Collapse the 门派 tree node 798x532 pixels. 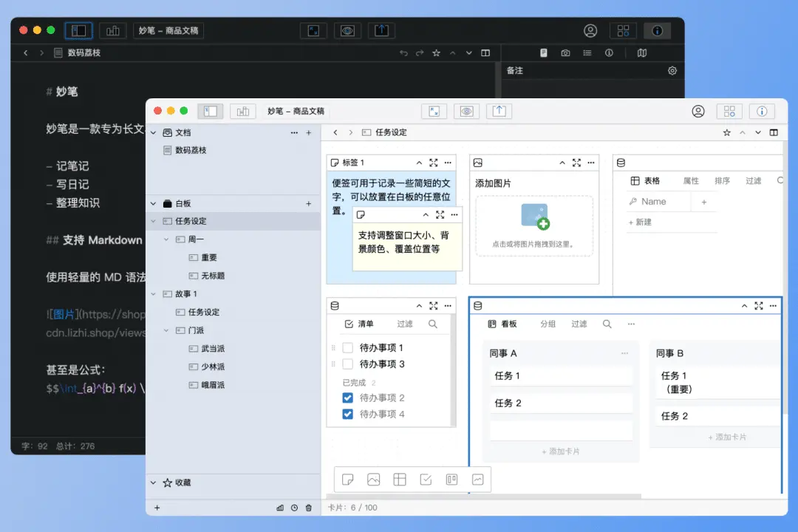[166, 330]
